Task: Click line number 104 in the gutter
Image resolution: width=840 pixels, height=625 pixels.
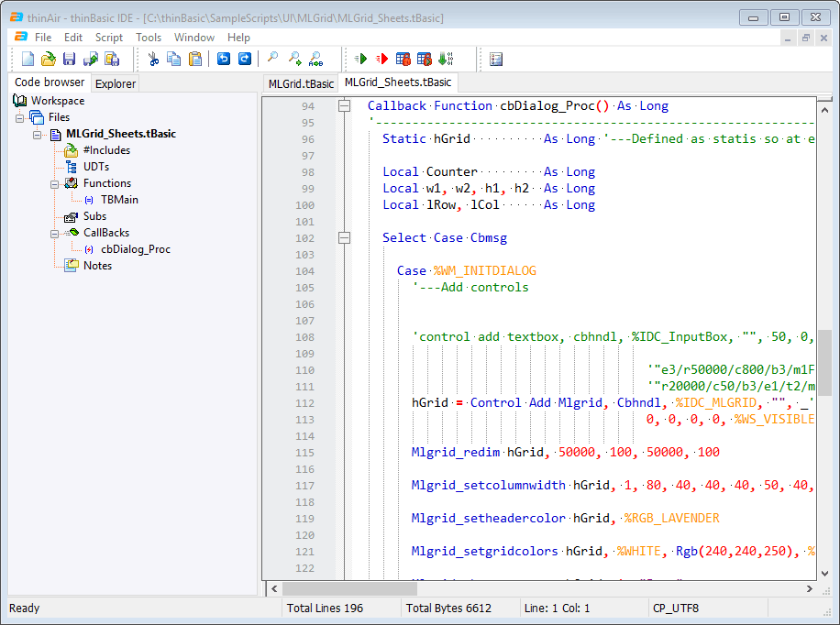Action: [x=304, y=271]
